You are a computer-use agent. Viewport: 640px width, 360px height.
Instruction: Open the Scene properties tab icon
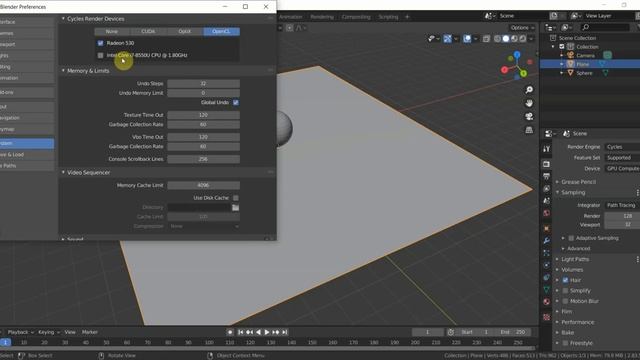click(x=547, y=201)
